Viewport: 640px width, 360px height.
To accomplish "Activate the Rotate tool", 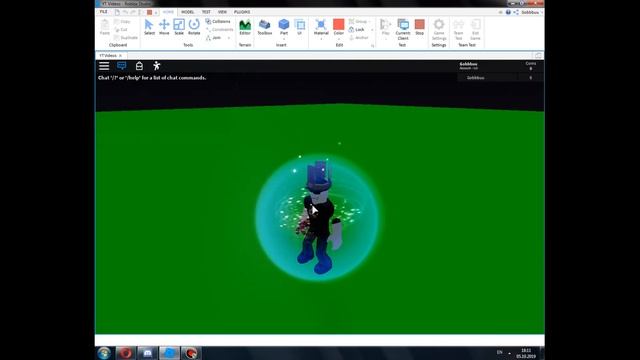I will click(194, 27).
